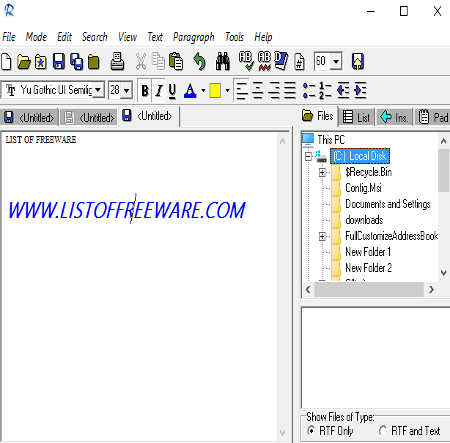The image size is (450, 443).
Task: Paste from clipboard icon
Action: pyautogui.click(x=176, y=62)
